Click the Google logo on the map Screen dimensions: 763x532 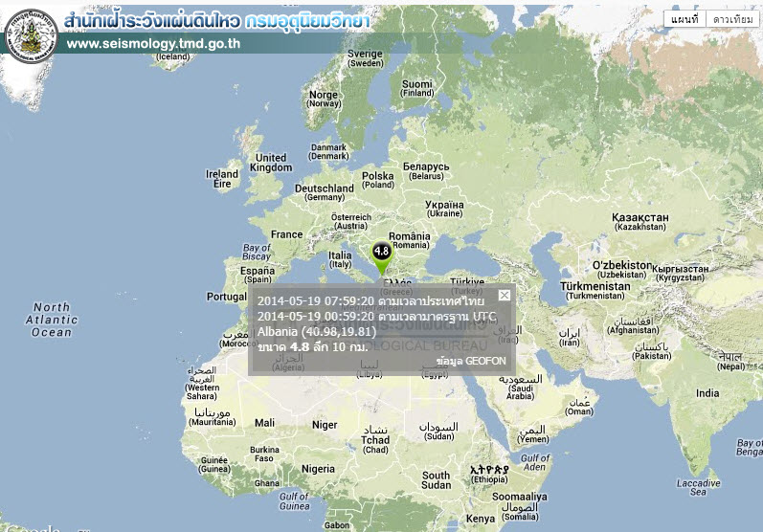coord(33,528)
